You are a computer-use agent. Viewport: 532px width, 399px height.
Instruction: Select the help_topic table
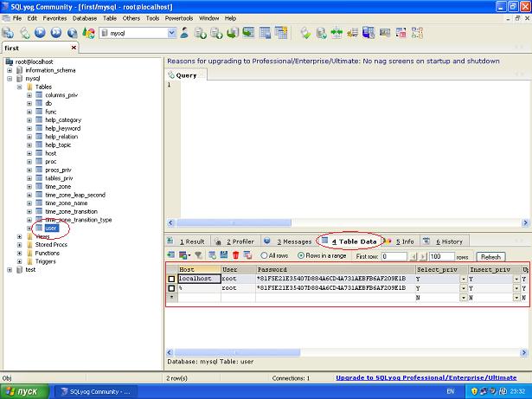pyautogui.click(x=58, y=145)
